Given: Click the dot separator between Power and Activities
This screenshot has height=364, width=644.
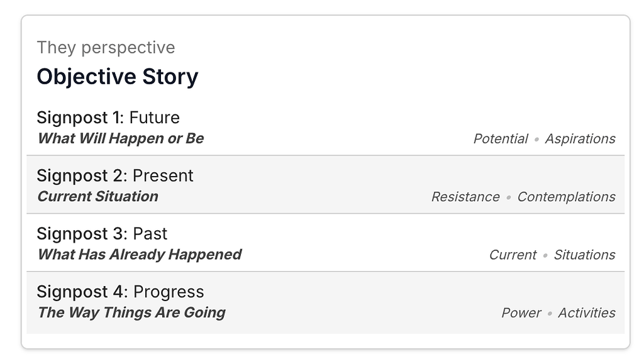Looking at the screenshot, I should click(550, 313).
